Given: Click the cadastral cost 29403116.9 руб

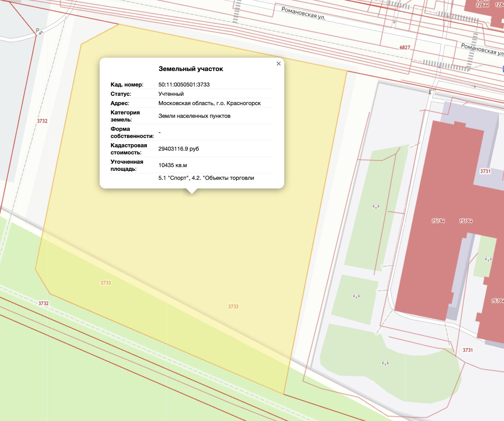Looking at the screenshot, I should pyautogui.click(x=178, y=148).
